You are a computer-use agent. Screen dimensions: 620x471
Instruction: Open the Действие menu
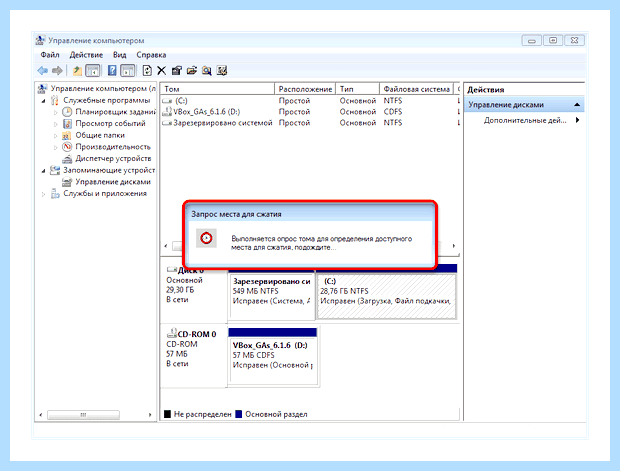(x=86, y=55)
